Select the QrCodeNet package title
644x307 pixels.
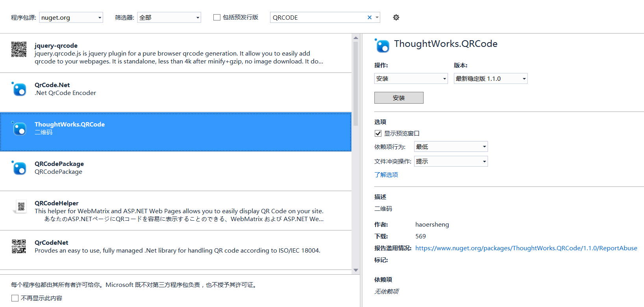click(x=51, y=242)
